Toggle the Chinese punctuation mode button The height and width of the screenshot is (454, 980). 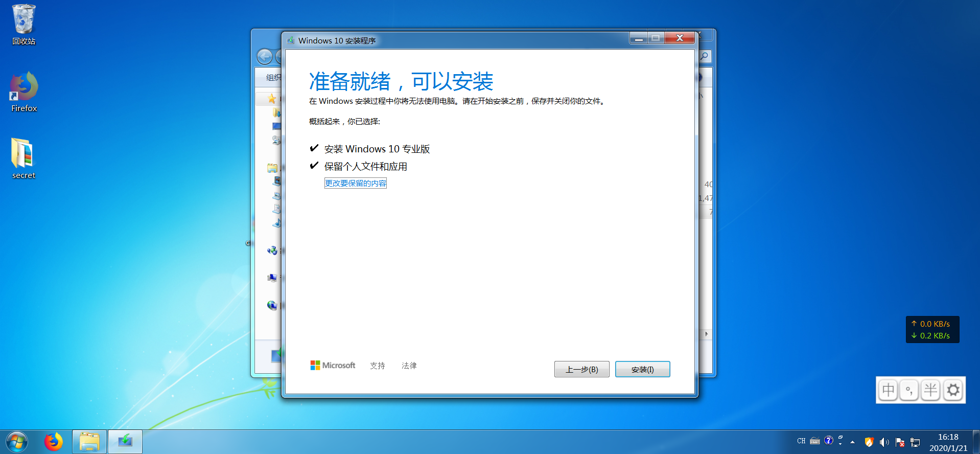[909, 390]
